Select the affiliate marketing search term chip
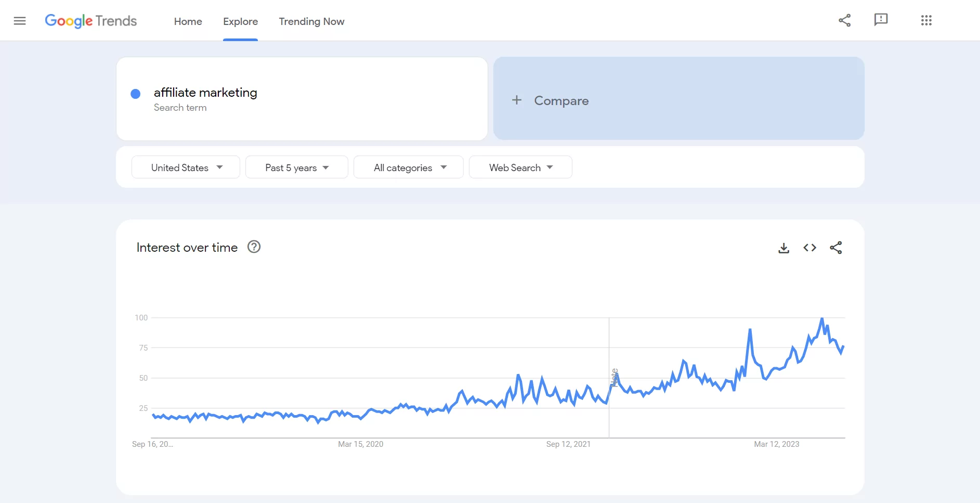The height and width of the screenshot is (503, 980). [x=205, y=93]
